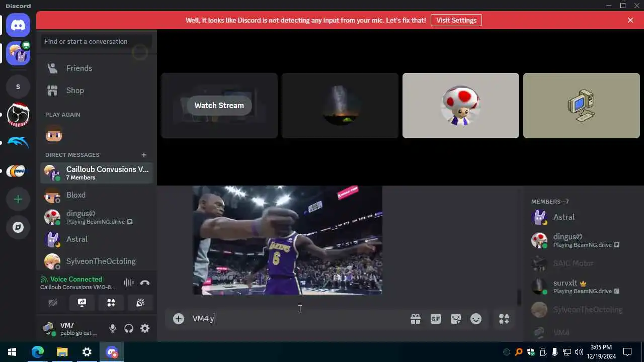Open SylveonTheOctoling direct message in DM list
This screenshot has width=644, height=362.
pyautogui.click(x=97, y=261)
